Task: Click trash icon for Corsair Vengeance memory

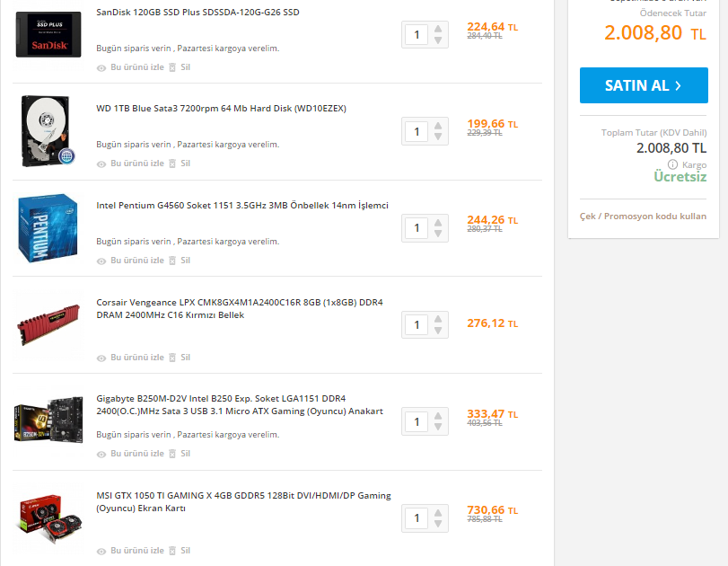Action: click(x=173, y=358)
